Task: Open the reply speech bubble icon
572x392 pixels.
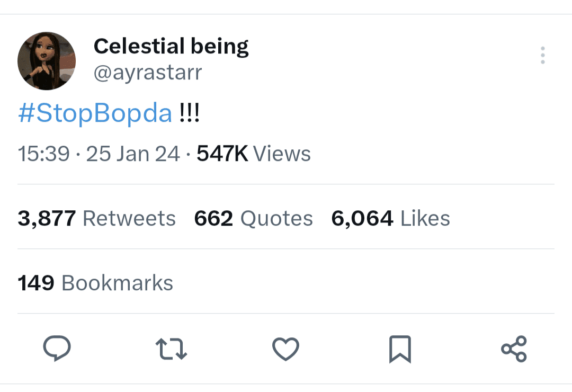Action: (x=57, y=349)
